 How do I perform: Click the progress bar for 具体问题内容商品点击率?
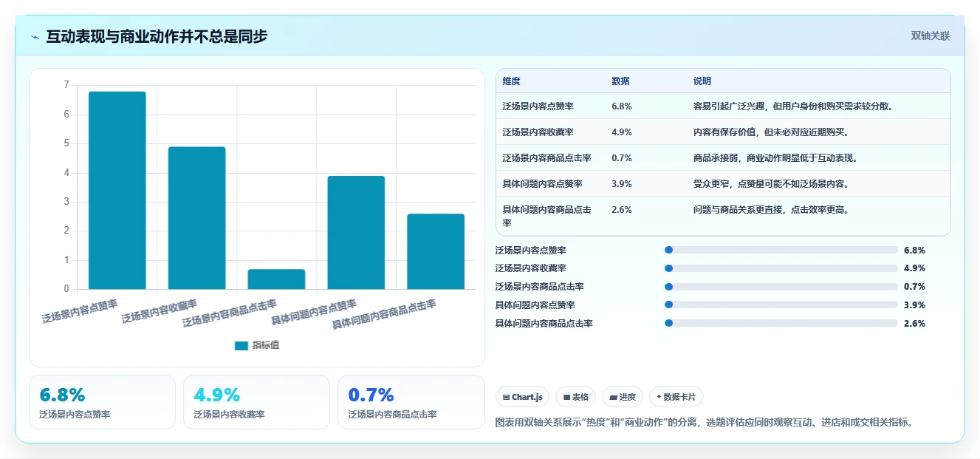pos(781,323)
